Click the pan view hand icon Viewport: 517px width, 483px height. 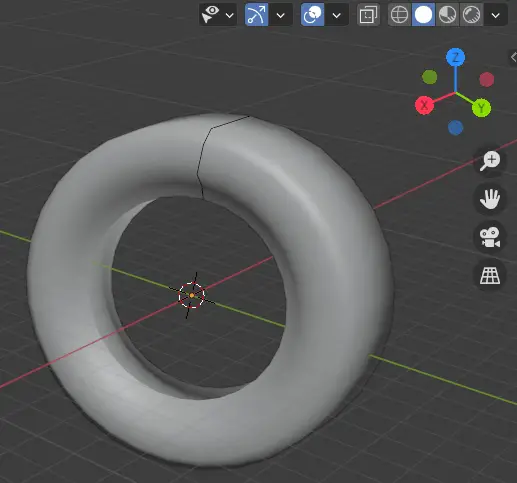tap(490, 199)
